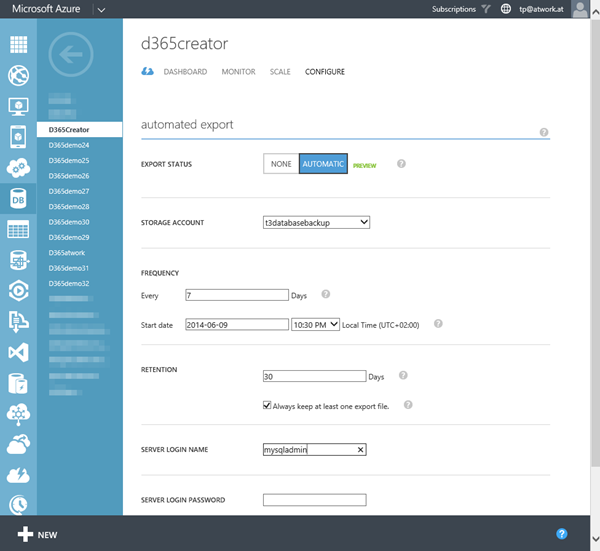Switch to the MONITOR tab

(x=238, y=72)
